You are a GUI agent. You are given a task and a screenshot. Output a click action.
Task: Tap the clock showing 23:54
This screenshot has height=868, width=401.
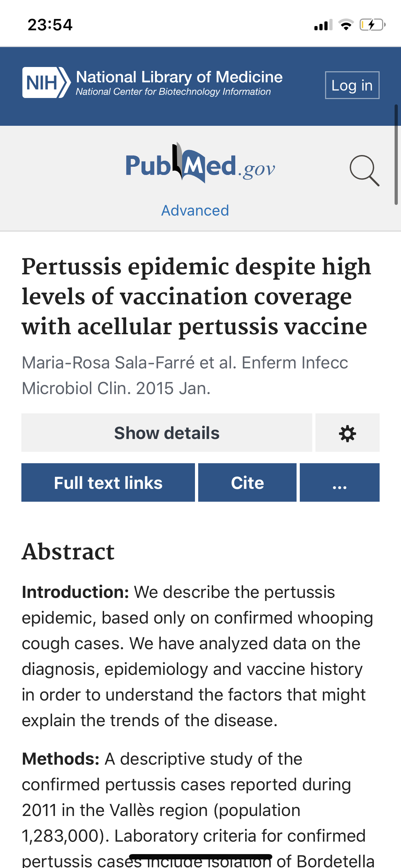point(50,25)
